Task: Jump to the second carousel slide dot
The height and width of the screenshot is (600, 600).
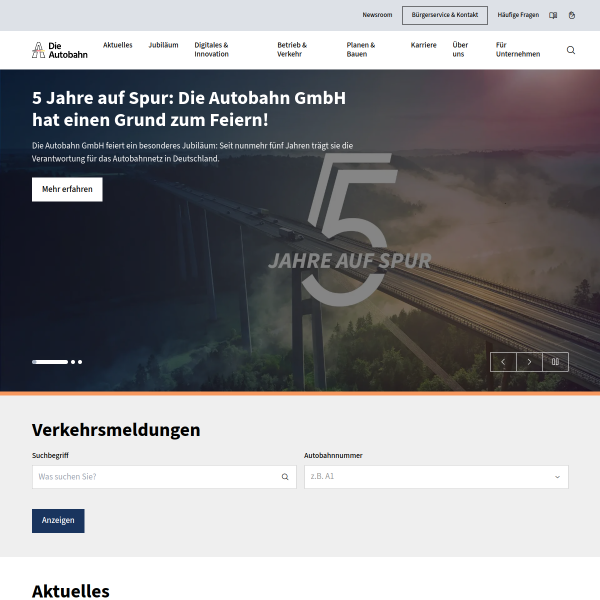Action: (x=73, y=362)
